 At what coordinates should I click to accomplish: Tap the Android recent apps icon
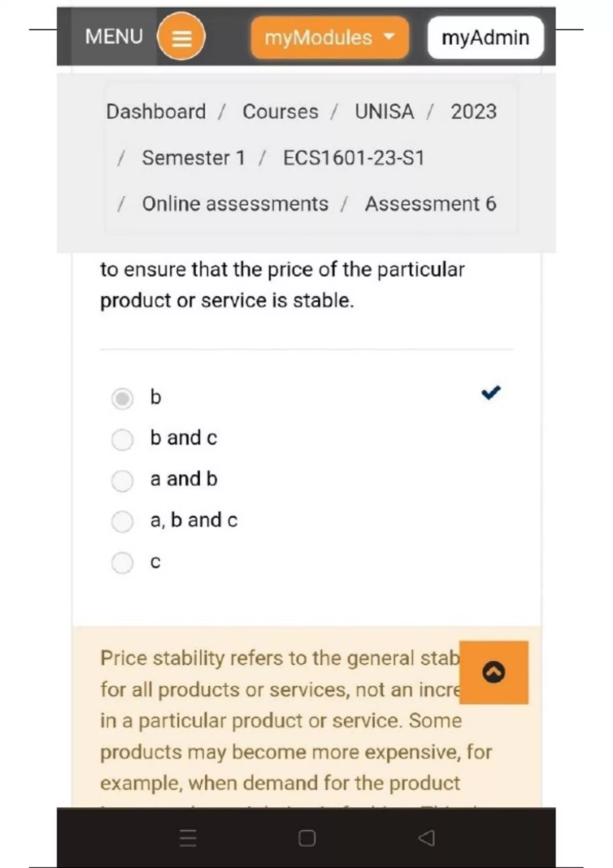(187, 838)
